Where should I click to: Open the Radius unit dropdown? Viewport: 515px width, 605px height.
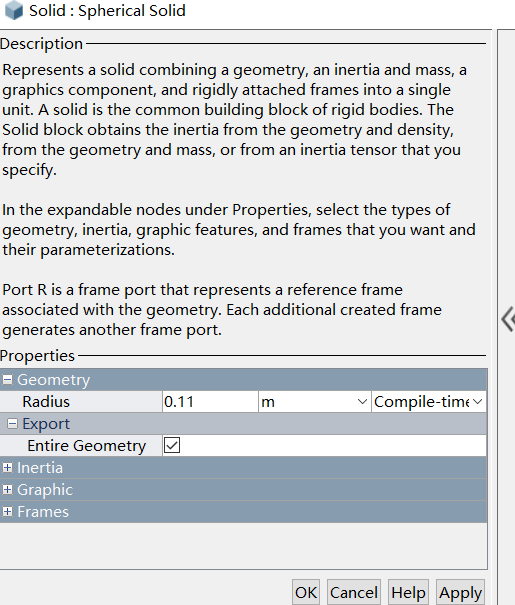pos(314,402)
